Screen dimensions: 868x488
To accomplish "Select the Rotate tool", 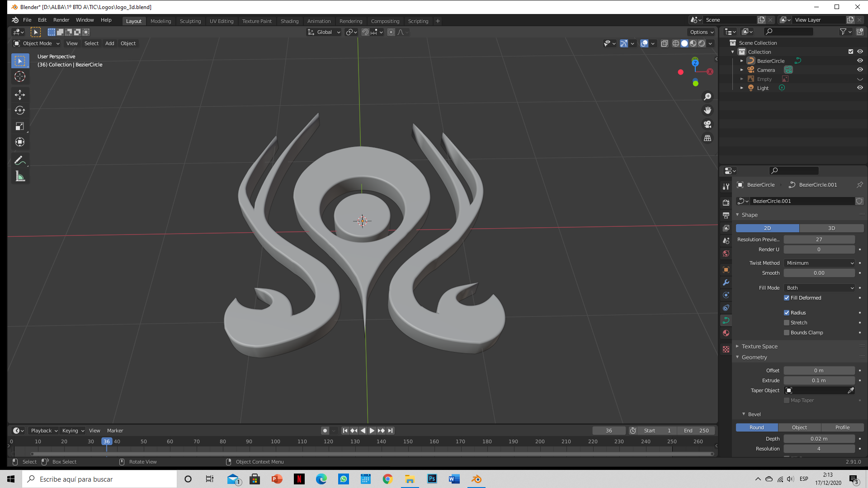I will (x=20, y=110).
